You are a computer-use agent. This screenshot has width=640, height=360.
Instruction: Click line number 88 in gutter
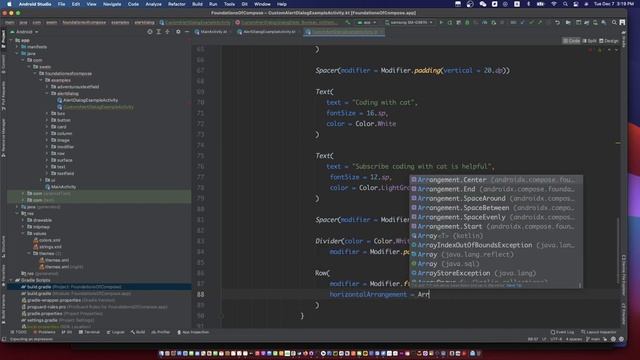click(200, 294)
